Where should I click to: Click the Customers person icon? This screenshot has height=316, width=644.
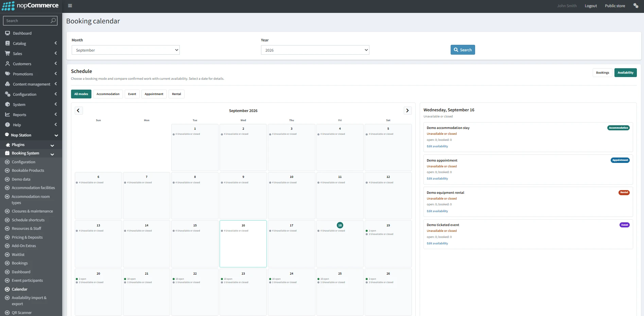coord(7,64)
